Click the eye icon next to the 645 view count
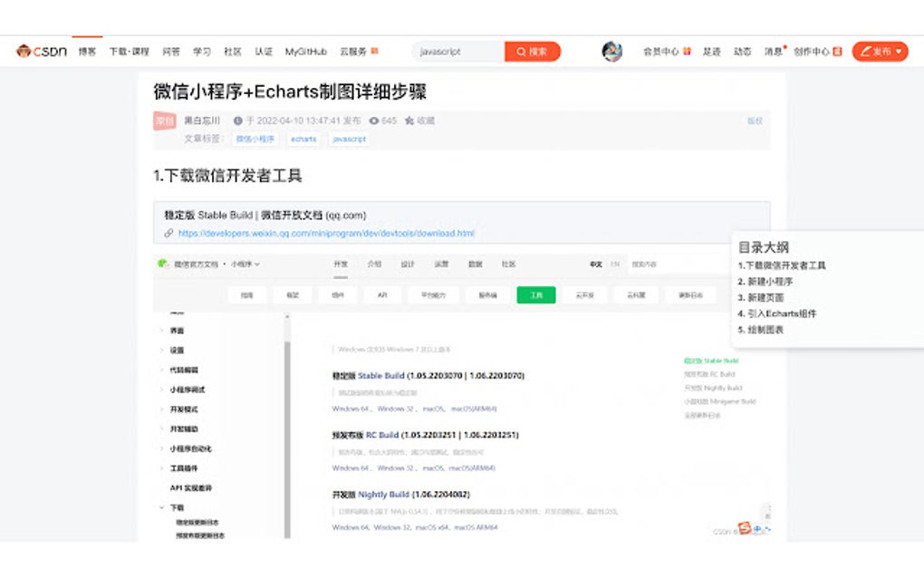The height and width of the screenshot is (578, 924). coord(373,120)
